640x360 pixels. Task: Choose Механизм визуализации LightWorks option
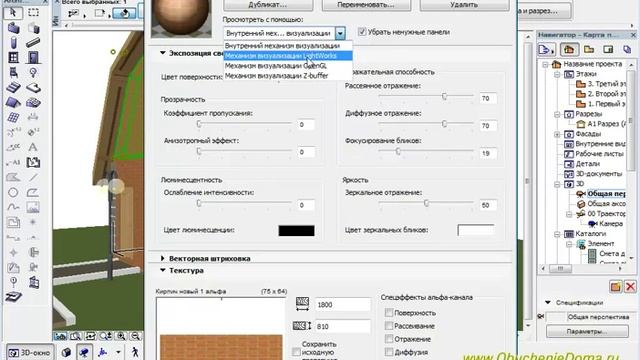click(288, 56)
